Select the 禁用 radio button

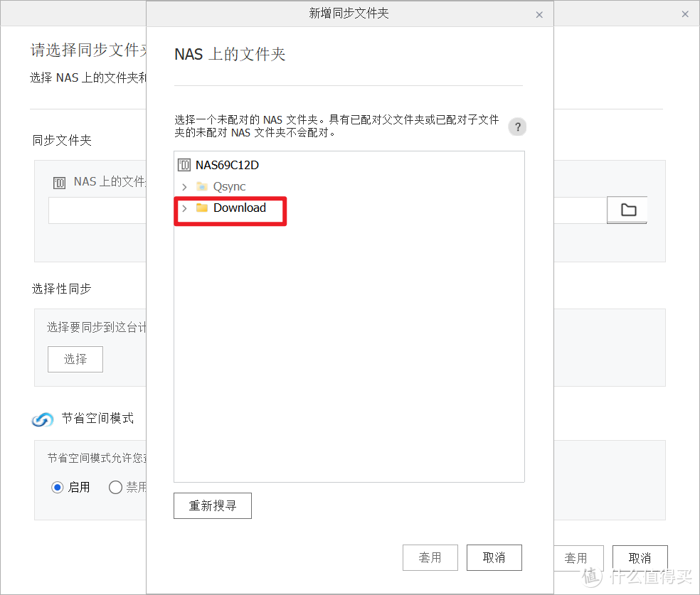[115, 487]
